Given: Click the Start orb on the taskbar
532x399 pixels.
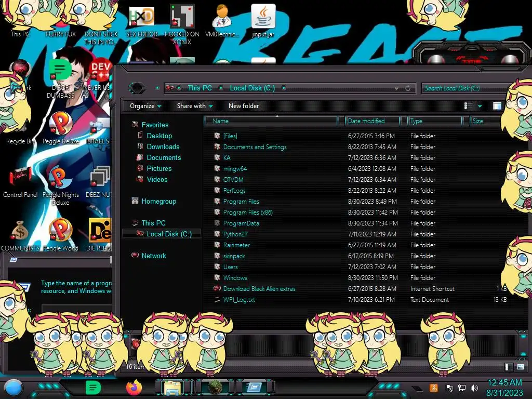Looking at the screenshot, I should click(14, 388).
